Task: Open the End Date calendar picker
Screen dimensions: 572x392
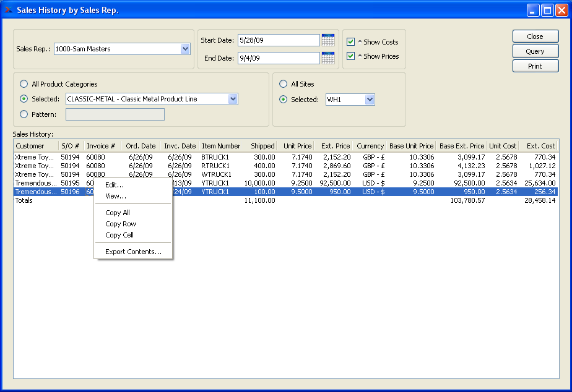Action: pos(328,58)
